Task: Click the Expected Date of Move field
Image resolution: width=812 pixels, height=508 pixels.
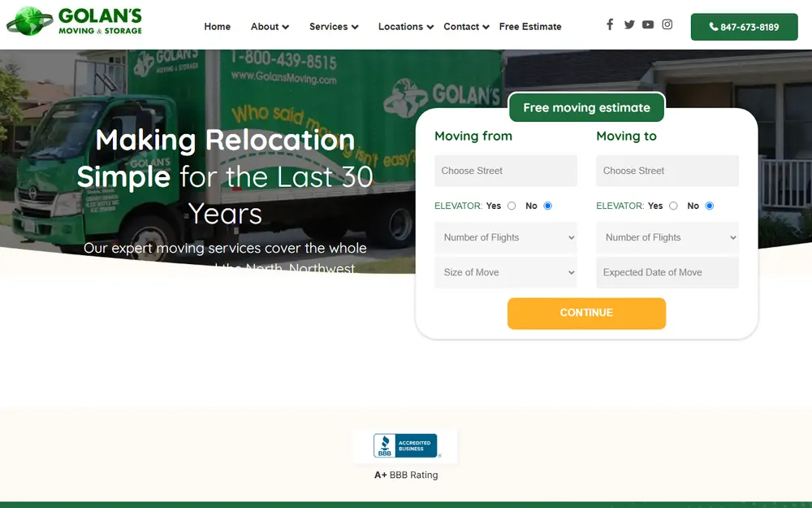Action: pos(667,272)
